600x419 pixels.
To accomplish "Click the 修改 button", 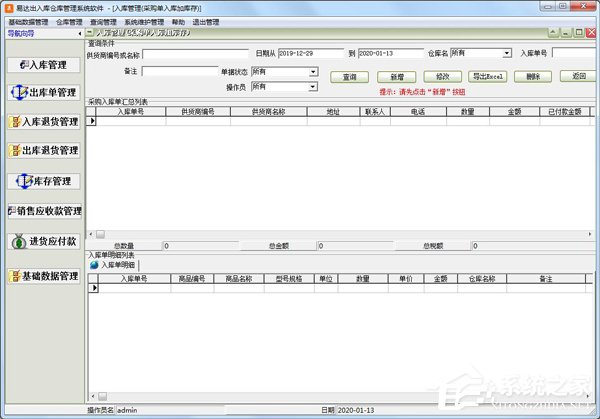I will [x=443, y=77].
